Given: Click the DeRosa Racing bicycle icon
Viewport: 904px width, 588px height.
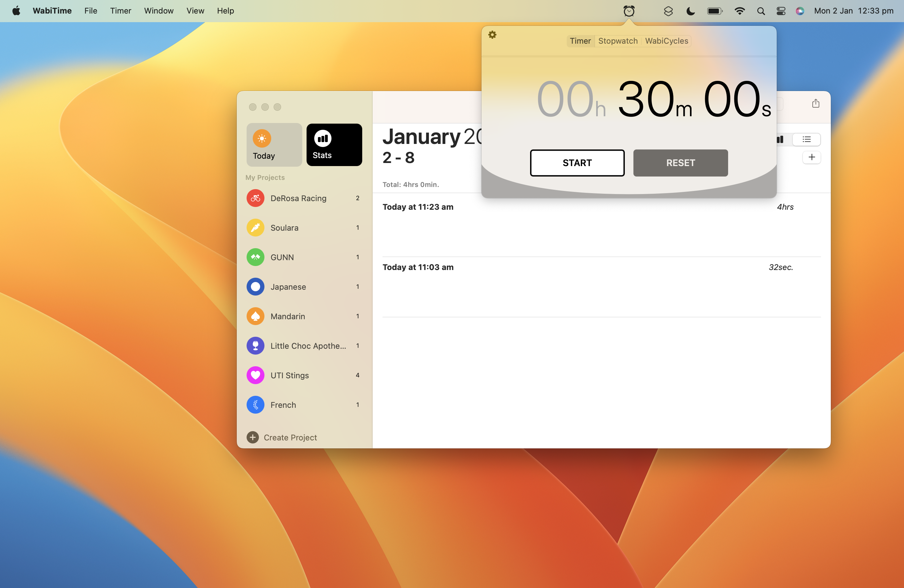Looking at the screenshot, I should (x=255, y=198).
